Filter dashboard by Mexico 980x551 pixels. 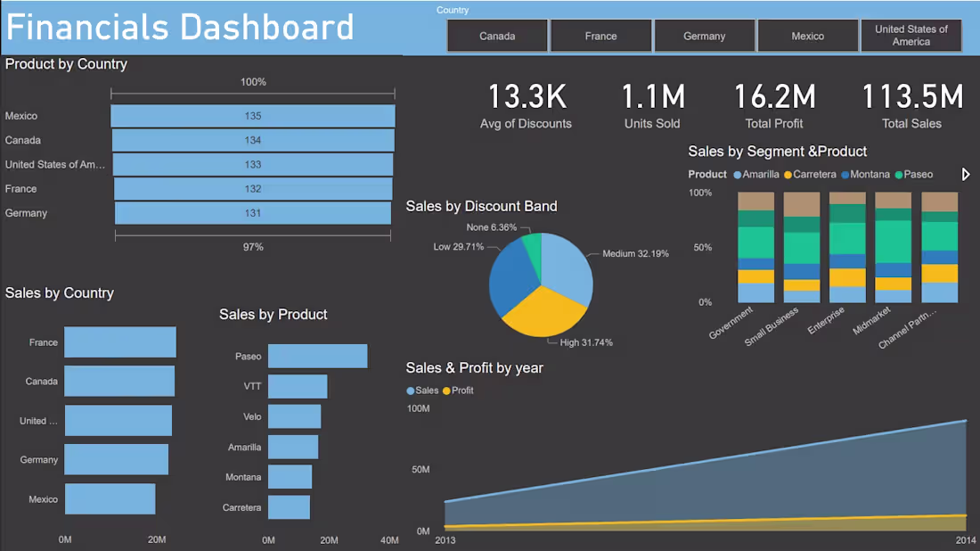coord(807,36)
